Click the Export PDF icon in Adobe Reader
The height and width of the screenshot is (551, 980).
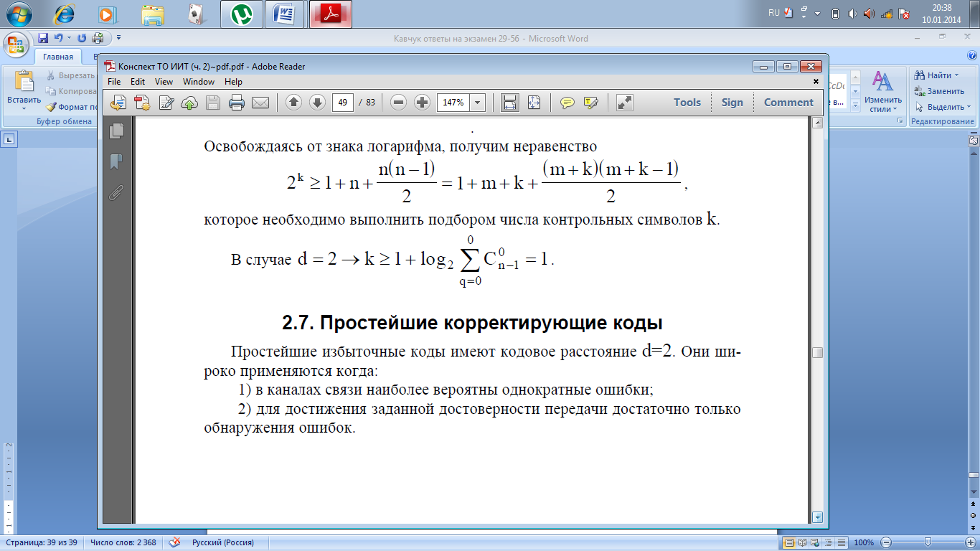(118, 103)
